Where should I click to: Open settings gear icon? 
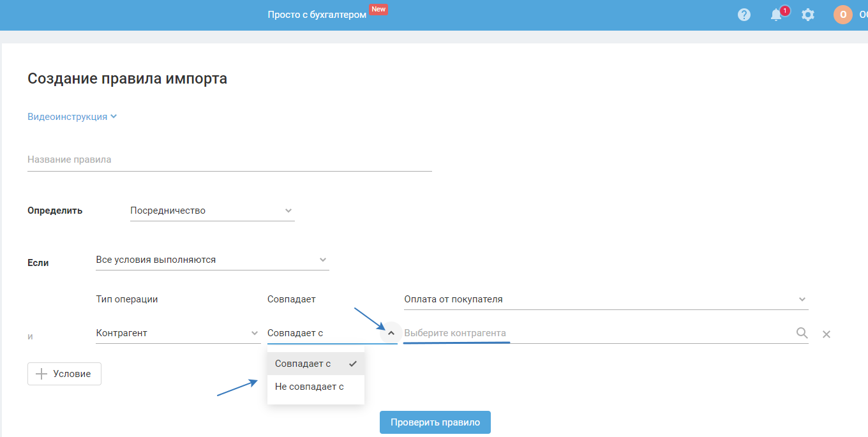click(x=808, y=15)
